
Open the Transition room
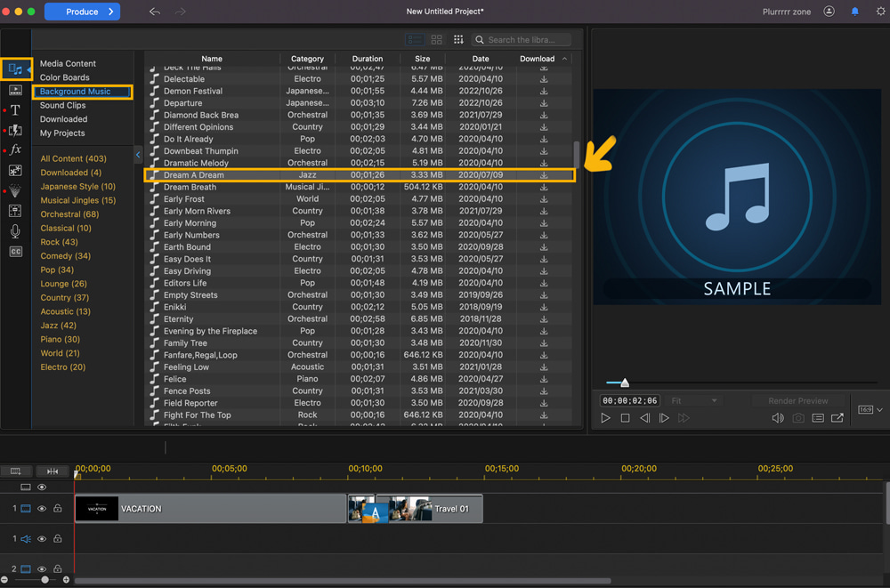point(15,129)
